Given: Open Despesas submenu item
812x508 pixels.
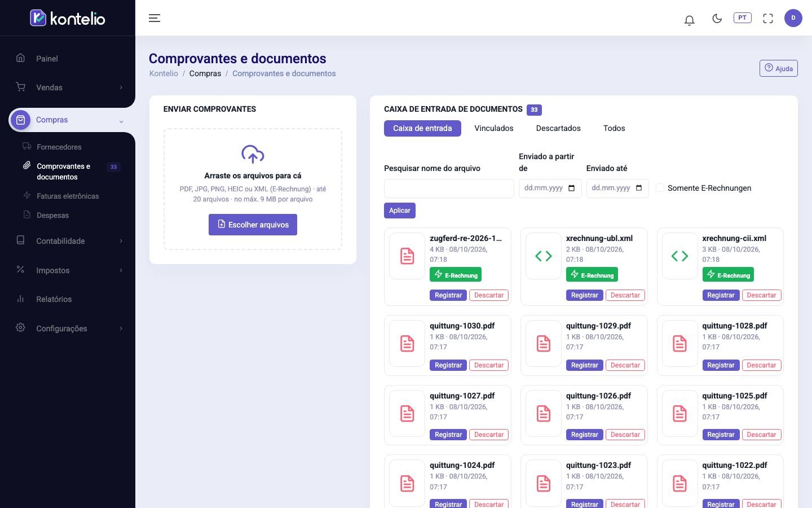Looking at the screenshot, I should 52,215.
